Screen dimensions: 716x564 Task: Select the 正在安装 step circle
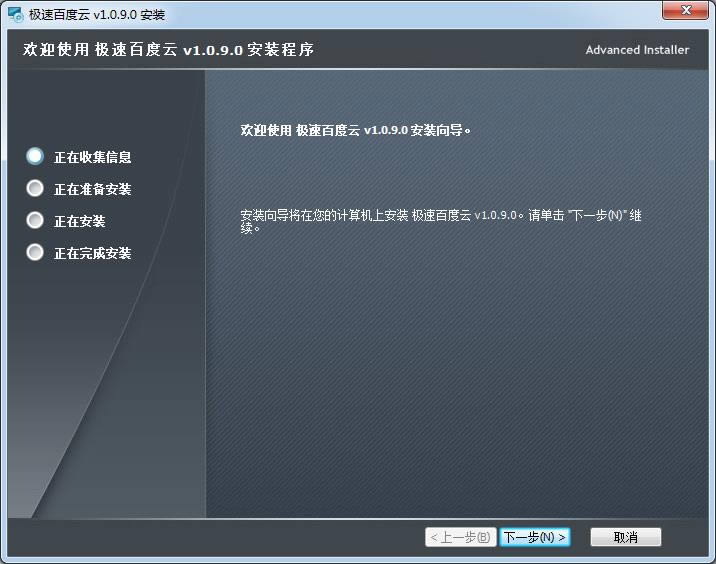click(x=36, y=221)
